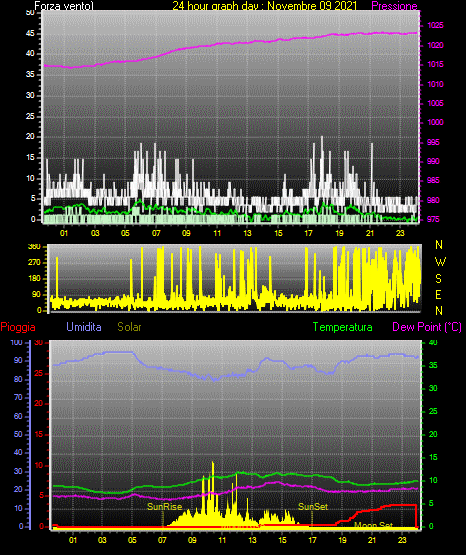Click the magenta 'Pressione' label
Screen dimensions: 466x555
[394, 6]
